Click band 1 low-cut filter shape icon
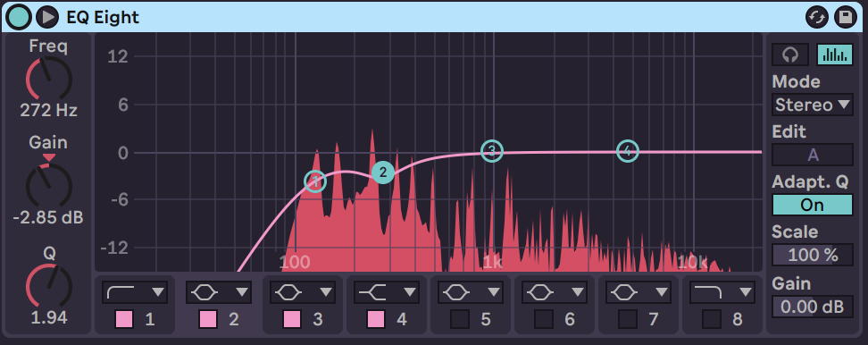Viewport: 868px width, 345px height. click(x=120, y=292)
